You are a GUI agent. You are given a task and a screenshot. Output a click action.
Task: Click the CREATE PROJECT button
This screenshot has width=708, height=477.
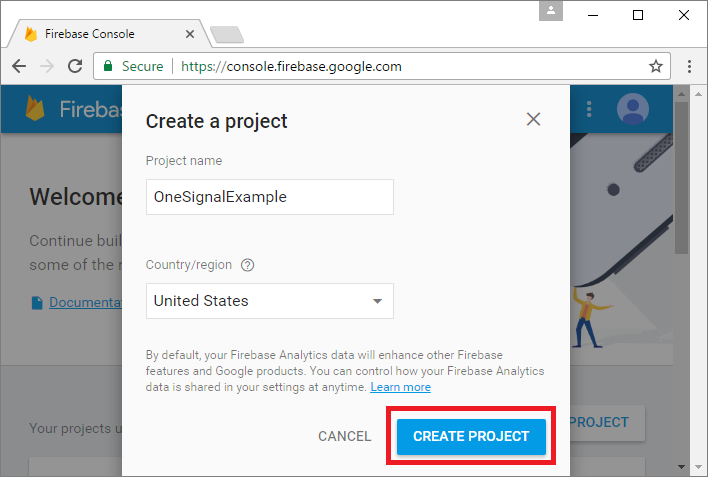(x=471, y=436)
